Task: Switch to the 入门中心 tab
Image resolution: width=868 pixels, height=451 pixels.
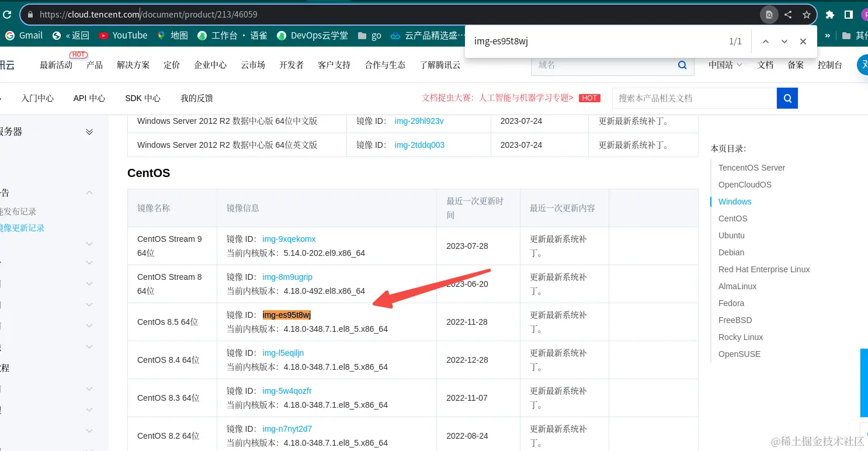Action: click(x=37, y=98)
